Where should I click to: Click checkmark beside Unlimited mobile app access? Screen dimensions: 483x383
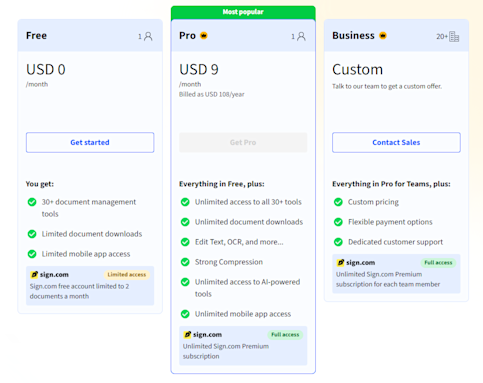(185, 314)
